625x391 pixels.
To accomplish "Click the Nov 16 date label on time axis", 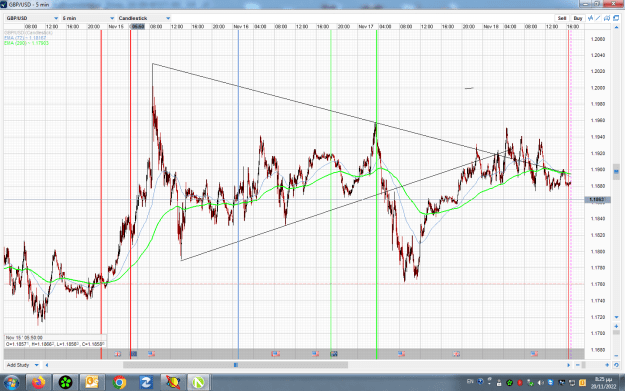I will pos(241,26).
